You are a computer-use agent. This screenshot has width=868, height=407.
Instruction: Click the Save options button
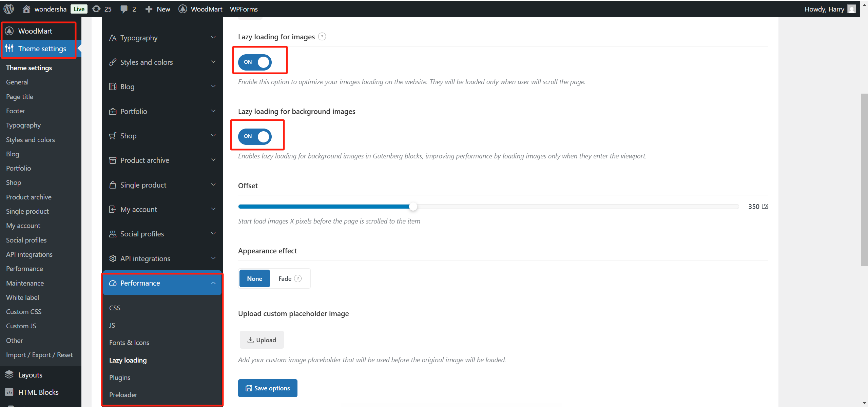(267, 388)
